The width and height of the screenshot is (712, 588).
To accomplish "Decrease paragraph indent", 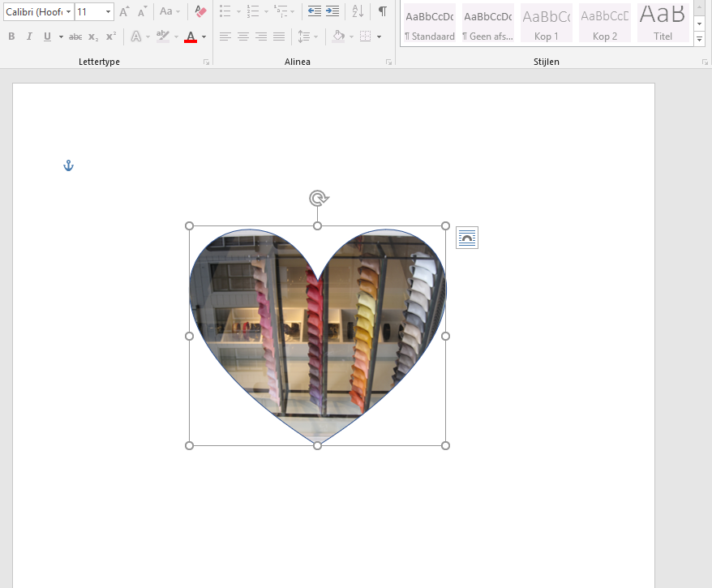I will (x=314, y=11).
